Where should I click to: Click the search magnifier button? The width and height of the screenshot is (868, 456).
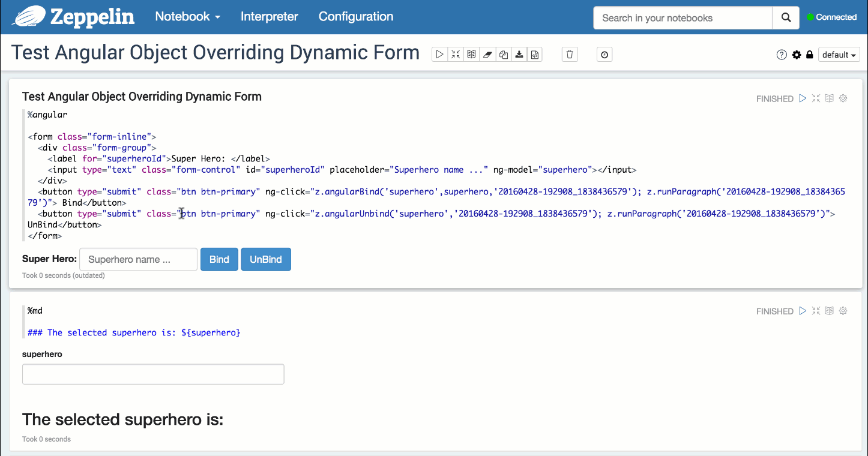786,18
